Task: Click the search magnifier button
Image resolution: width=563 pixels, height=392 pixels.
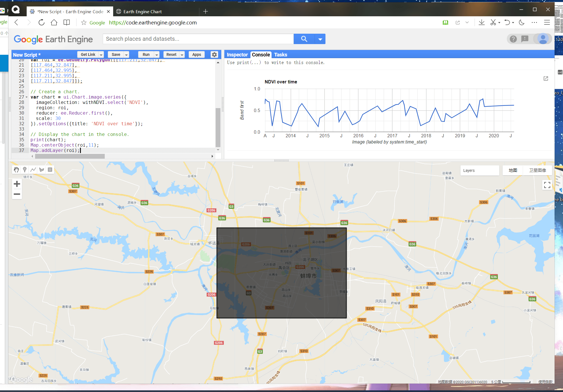Action: [x=304, y=39]
